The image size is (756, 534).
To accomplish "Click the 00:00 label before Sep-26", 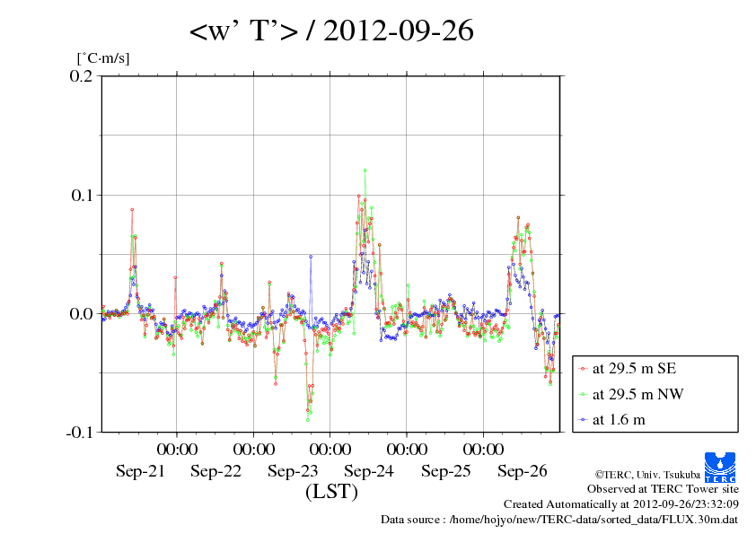I will click(x=484, y=449).
